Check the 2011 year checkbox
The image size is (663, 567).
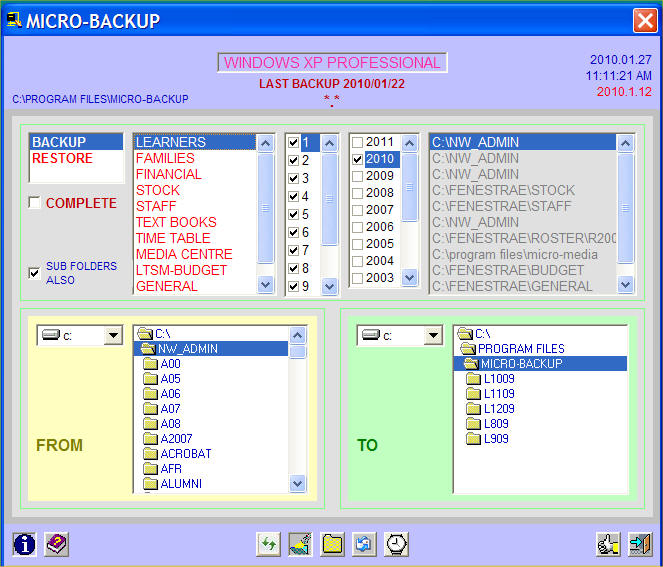[357, 143]
